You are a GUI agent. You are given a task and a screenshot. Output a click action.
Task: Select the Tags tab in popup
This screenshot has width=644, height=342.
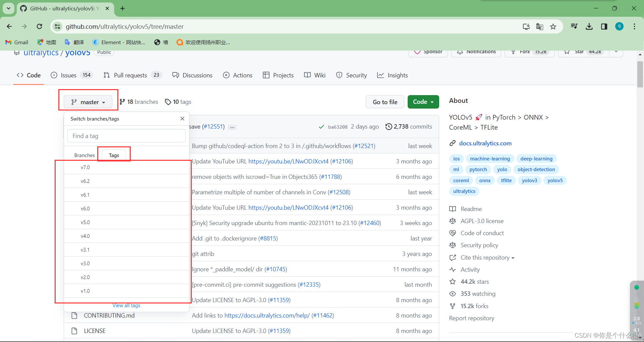pyautogui.click(x=114, y=155)
